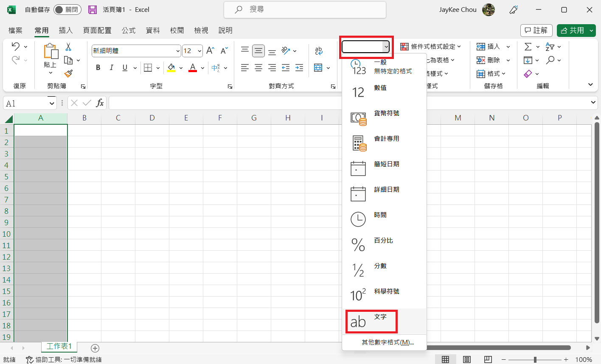The height and width of the screenshot is (364, 601).
Task: Open the font name dropdown
Action: coord(178,51)
